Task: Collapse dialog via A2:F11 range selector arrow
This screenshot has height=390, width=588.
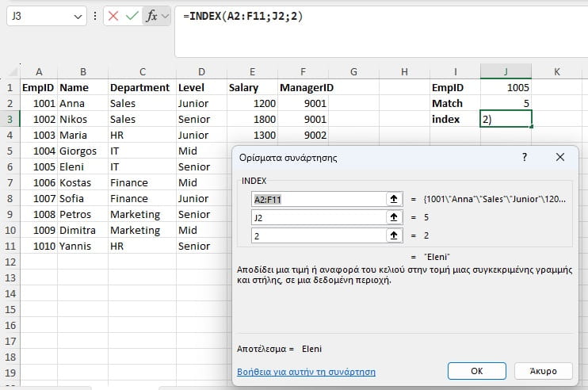Action: pyautogui.click(x=394, y=199)
